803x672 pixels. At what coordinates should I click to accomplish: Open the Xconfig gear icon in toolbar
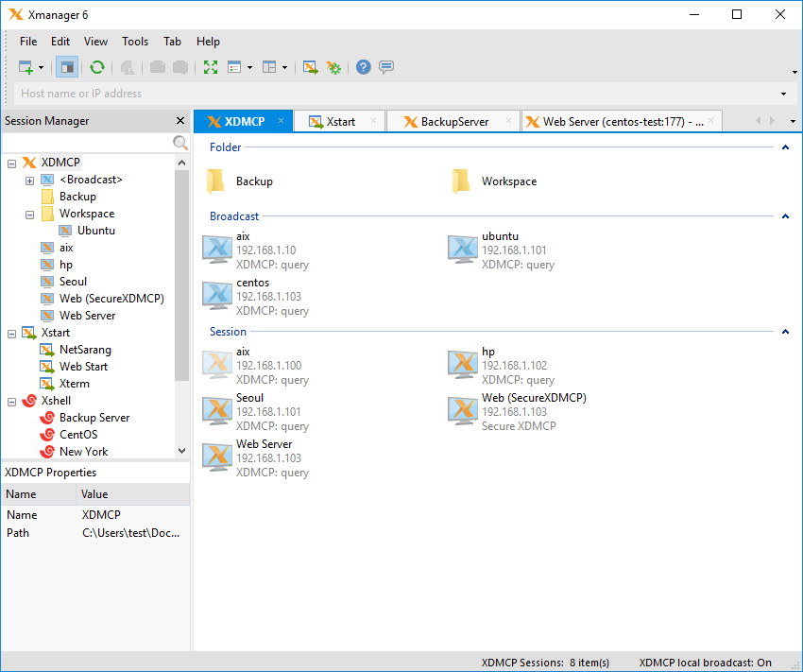click(x=333, y=67)
